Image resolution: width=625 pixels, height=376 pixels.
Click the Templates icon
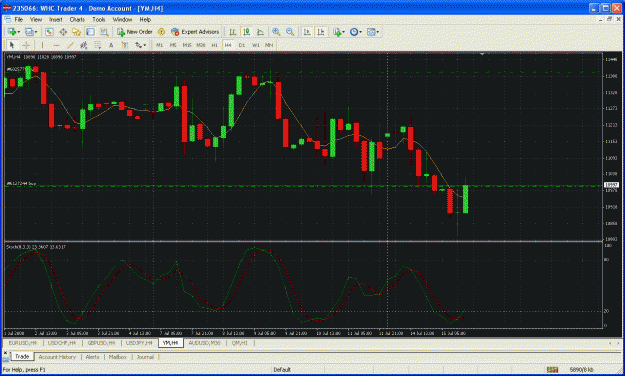pos(371,32)
